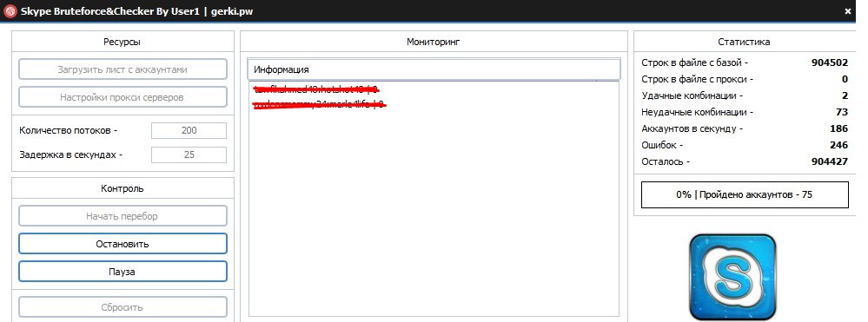Click the Неудачные комбинации label
The height and width of the screenshot is (322, 868).
click(x=698, y=112)
